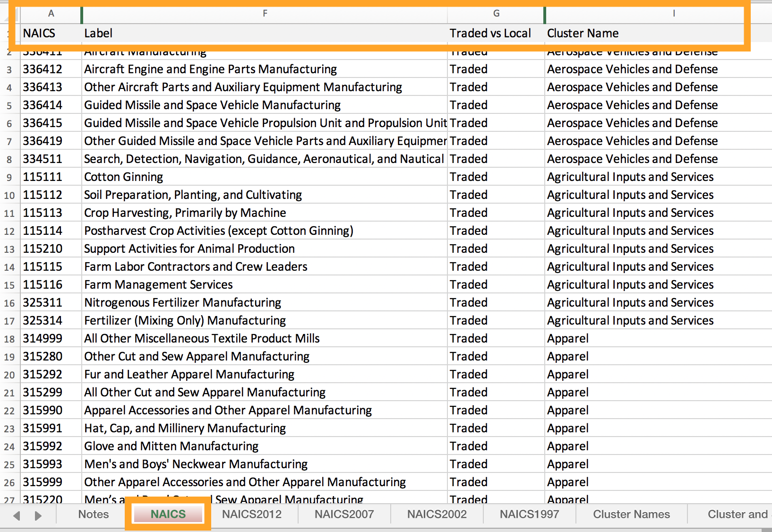The height and width of the screenshot is (532, 772).
Task: Select cell with NAICS code 115210
Action: click(x=51, y=249)
